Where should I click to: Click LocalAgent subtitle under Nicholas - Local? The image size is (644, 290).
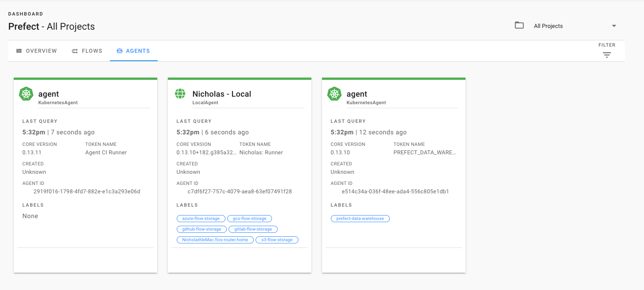(205, 102)
